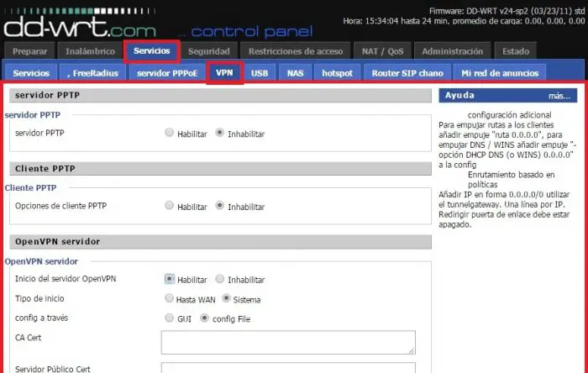The height and width of the screenshot is (373, 588).
Task: Open the Servicios sub-tab
Action: [31, 73]
